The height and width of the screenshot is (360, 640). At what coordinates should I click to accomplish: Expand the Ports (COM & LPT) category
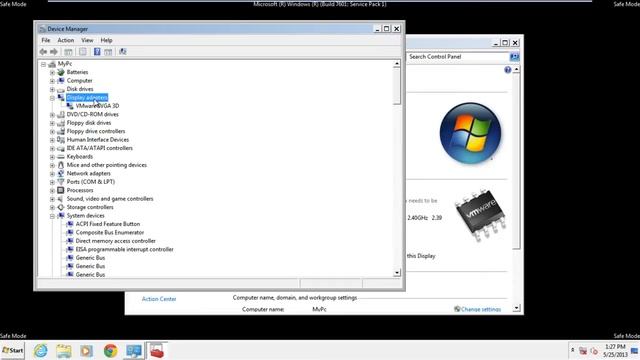(x=52, y=182)
